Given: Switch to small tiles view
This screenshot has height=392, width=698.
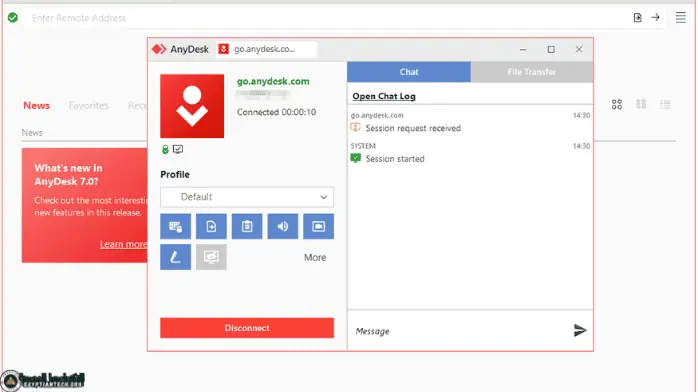Looking at the screenshot, I should 641,104.
